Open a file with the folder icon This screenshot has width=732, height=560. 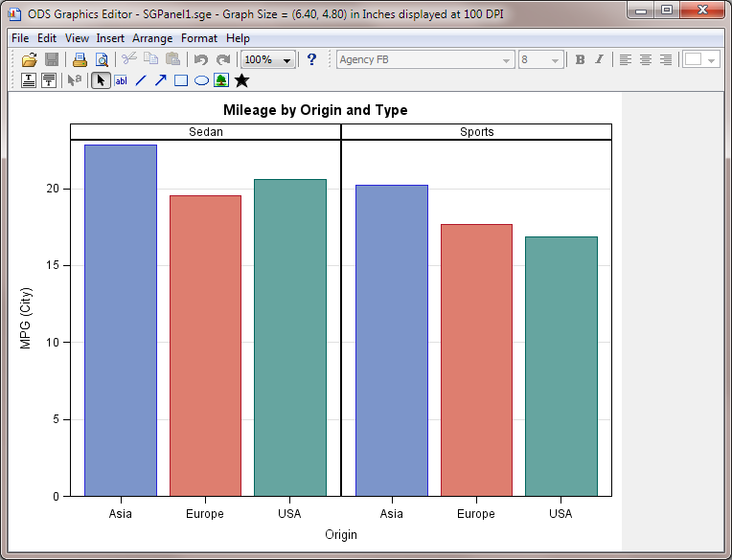pos(29,59)
